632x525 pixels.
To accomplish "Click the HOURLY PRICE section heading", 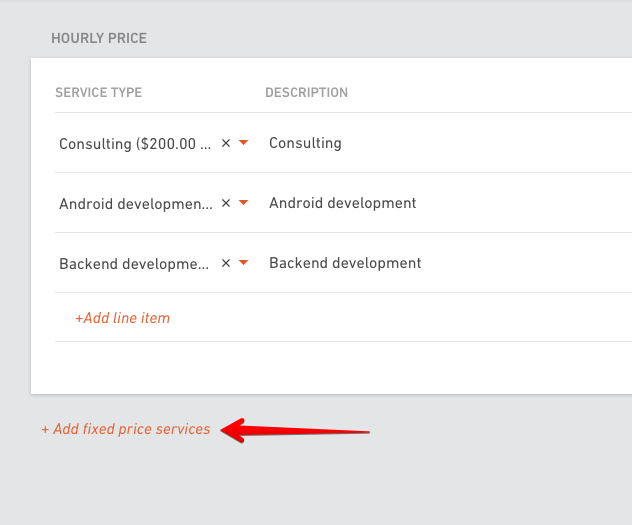I will click(99, 38).
